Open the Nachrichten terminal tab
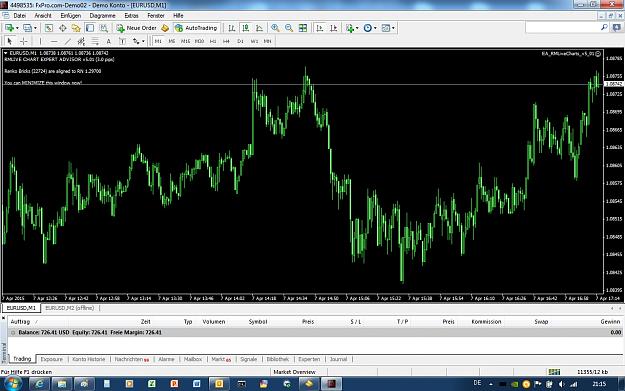The image size is (625, 391). point(132,359)
